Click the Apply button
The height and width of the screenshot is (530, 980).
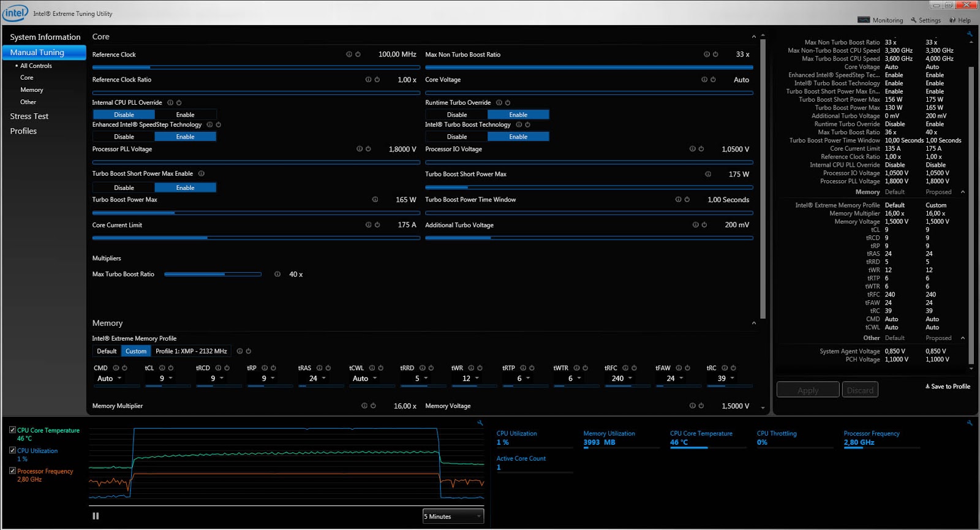coord(808,390)
